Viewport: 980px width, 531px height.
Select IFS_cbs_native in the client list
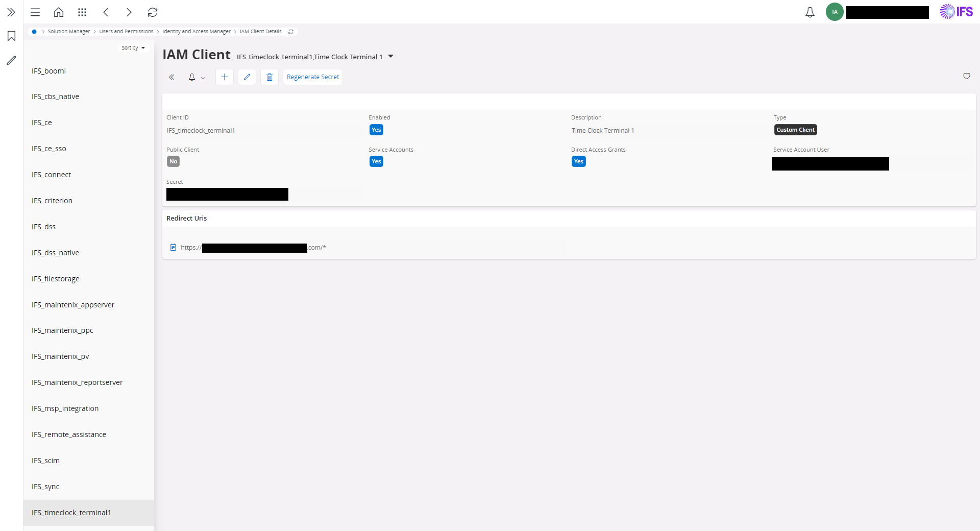click(89, 96)
